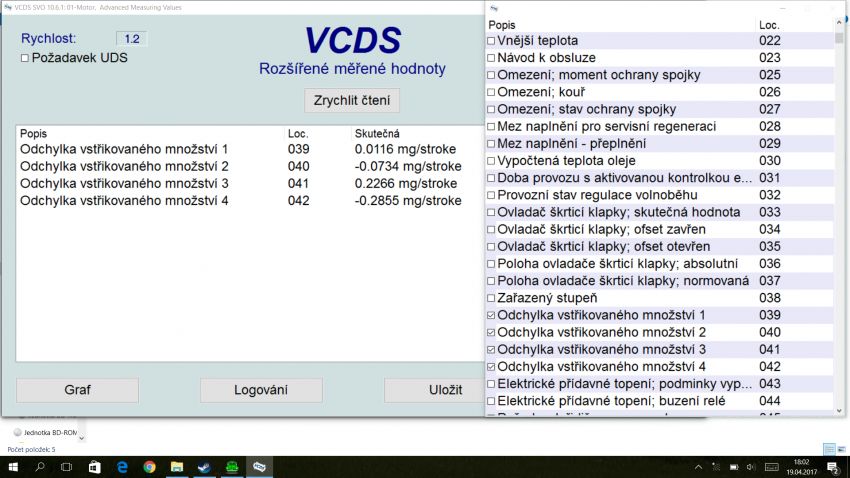
Task: Select the Odchylka vstřikovaného množství 3 result row
Action: [x=125, y=183]
